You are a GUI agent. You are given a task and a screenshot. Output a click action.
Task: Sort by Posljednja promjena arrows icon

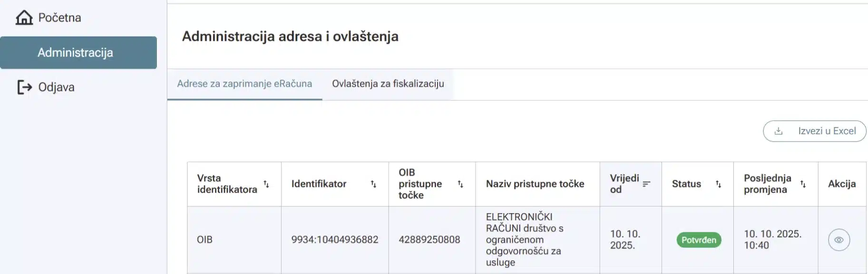[803, 184]
